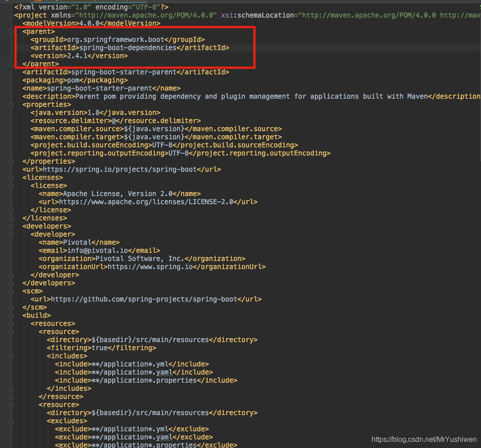Collapse the <properties> block fold marker
Image resolution: width=481 pixels, height=448 pixels.
(x=11, y=105)
